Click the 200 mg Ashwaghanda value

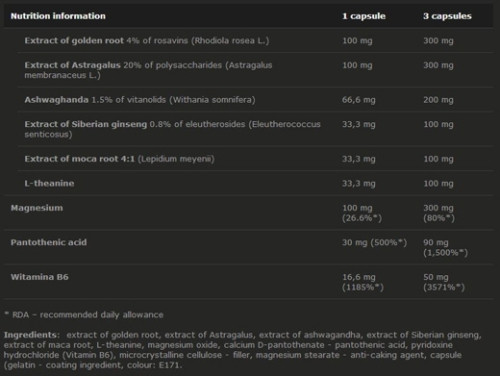pos(438,100)
